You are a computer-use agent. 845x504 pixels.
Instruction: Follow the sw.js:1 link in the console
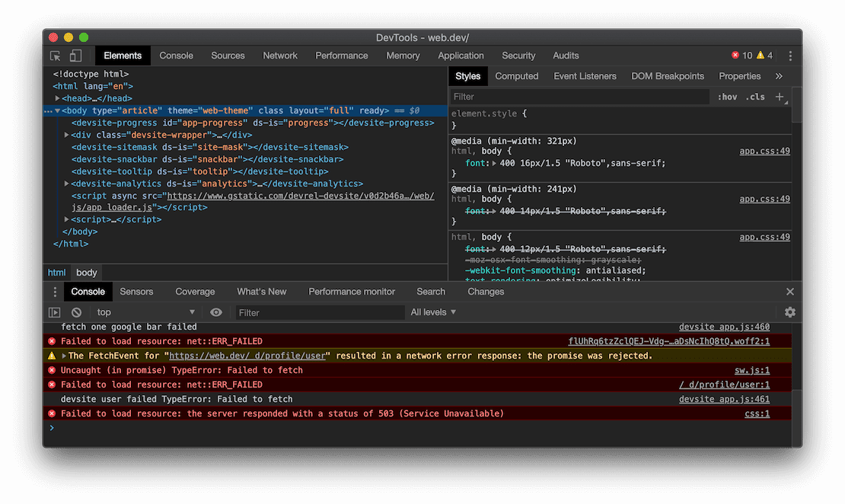[752, 370]
